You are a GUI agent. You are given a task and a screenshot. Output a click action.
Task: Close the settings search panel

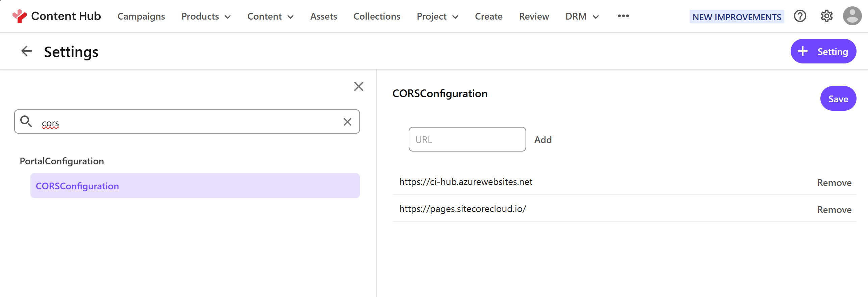[x=358, y=86]
